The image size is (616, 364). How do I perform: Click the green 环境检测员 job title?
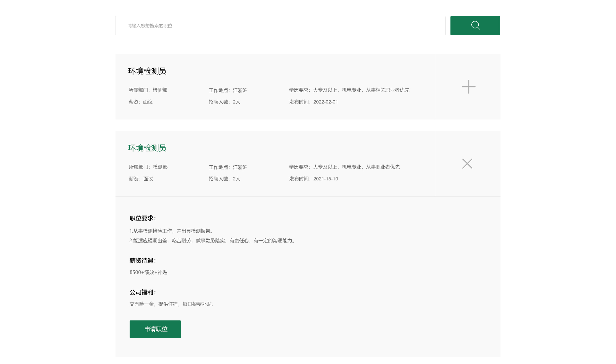coord(147,148)
